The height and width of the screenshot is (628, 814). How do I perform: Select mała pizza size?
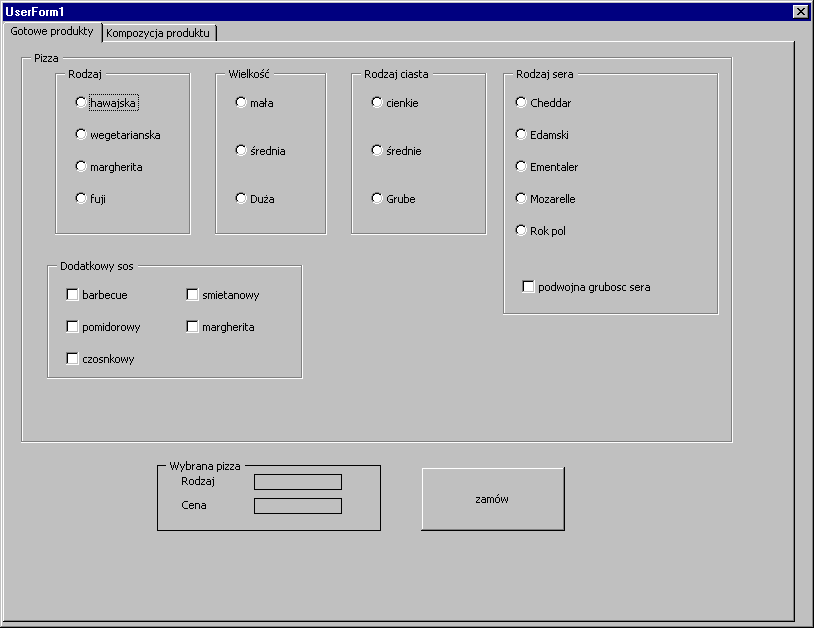[241, 102]
